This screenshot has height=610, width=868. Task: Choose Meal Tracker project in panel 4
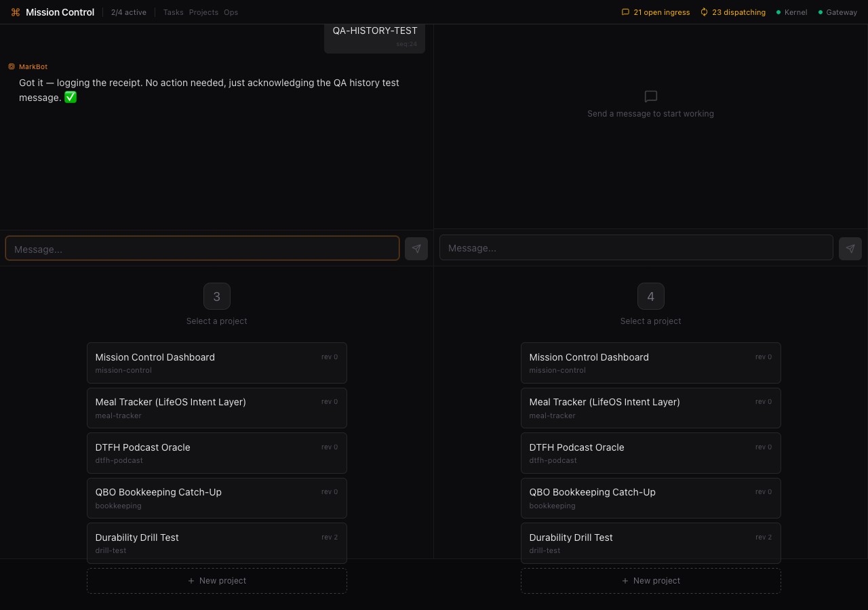tap(651, 408)
